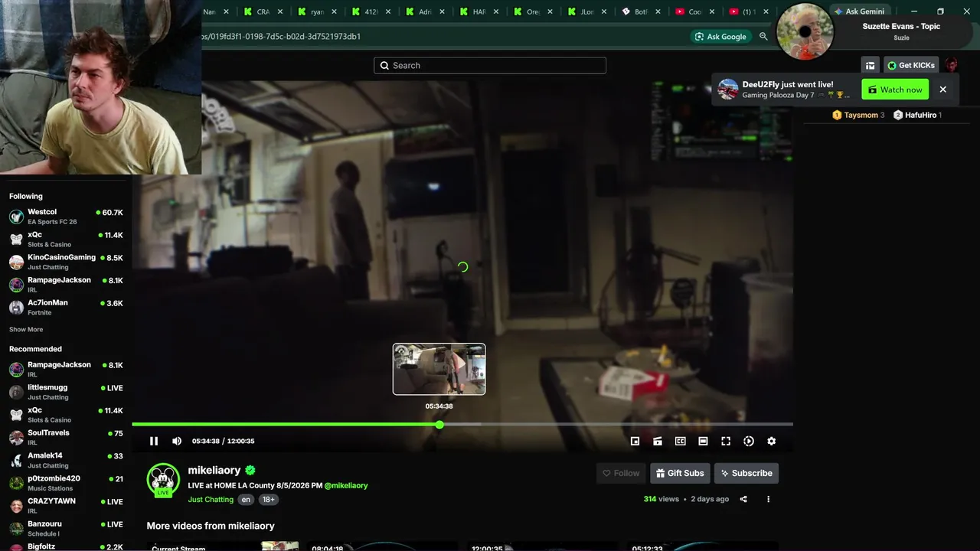980x551 pixels.
Task: Open SoulTravels in Recommended
Action: 66,438
